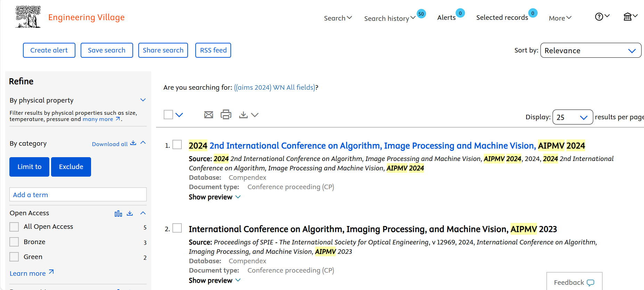Open select-all options chevron
The width and height of the screenshot is (644, 290).
pyautogui.click(x=179, y=115)
